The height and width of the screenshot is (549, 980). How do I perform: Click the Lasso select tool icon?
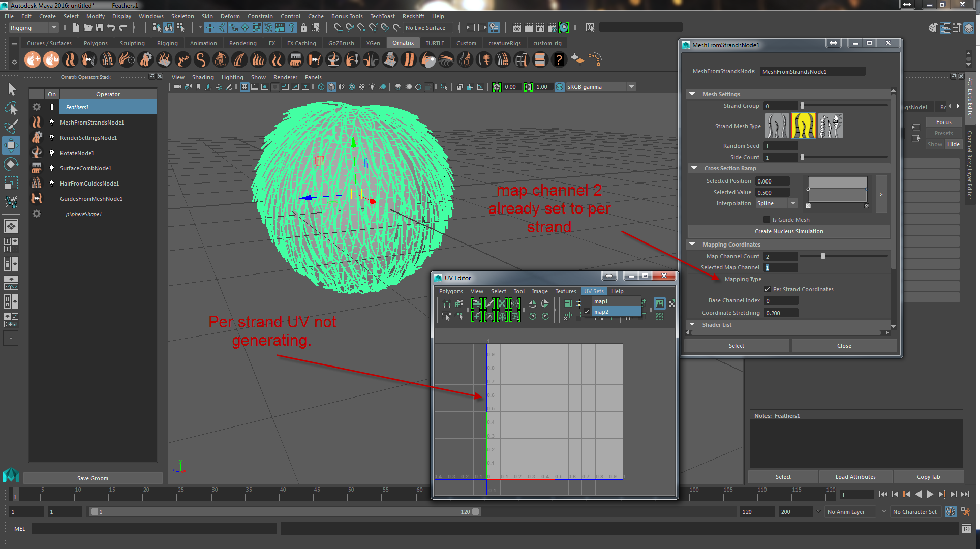[x=11, y=108]
